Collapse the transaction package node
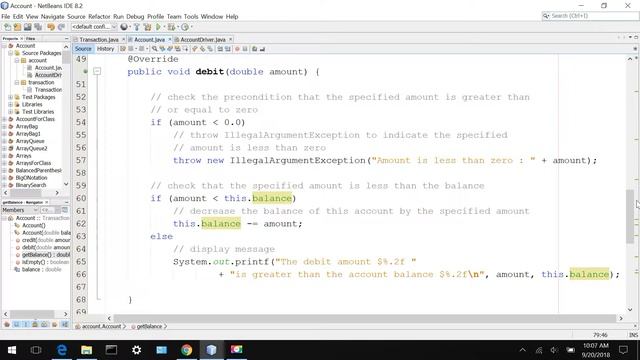This screenshot has width=640, height=360. pos(17,82)
